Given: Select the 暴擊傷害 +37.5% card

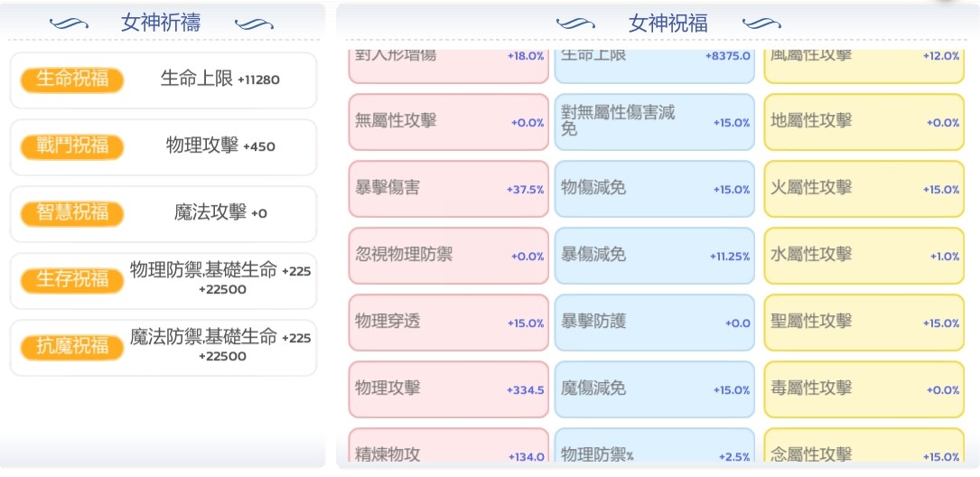Looking at the screenshot, I should (x=449, y=189).
